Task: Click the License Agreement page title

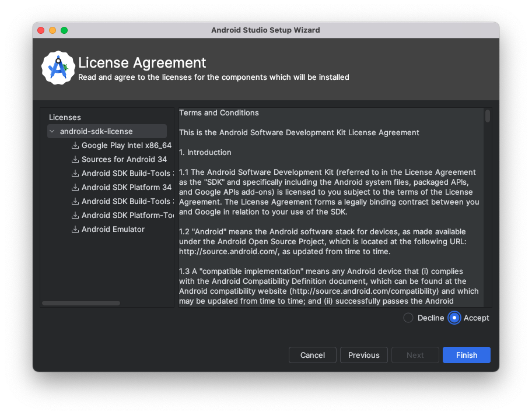Action: coord(142,63)
